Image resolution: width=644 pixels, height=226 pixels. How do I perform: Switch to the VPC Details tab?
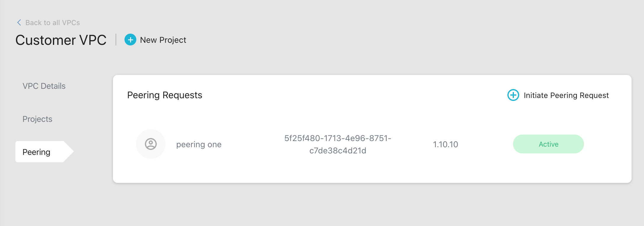click(44, 86)
